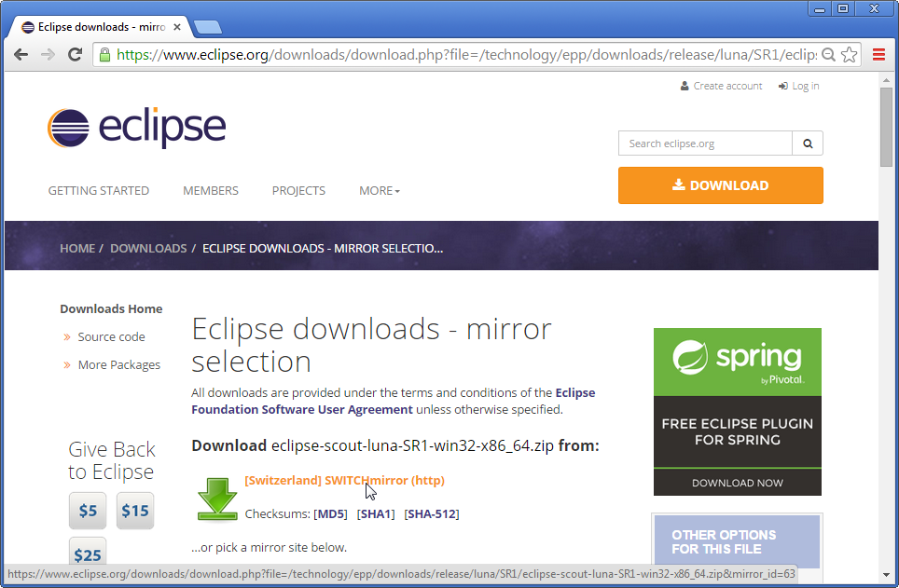Click the green padlock security icon
899x588 pixels.
pyautogui.click(x=104, y=55)
